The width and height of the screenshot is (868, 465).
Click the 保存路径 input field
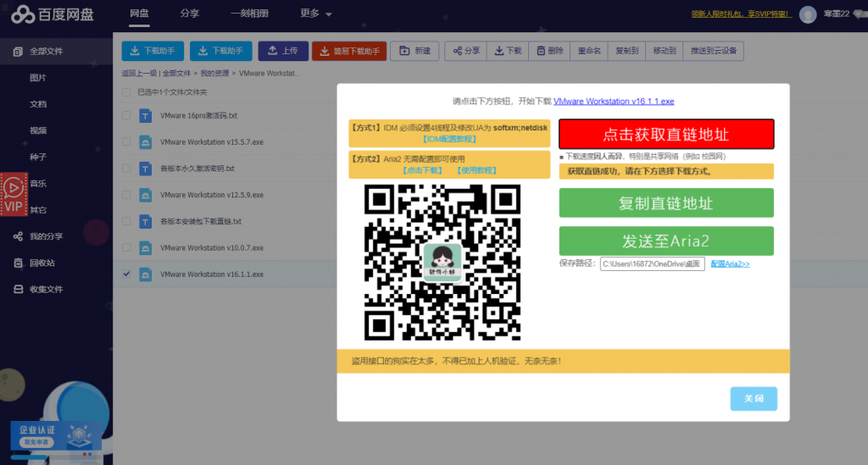[652, 264]
